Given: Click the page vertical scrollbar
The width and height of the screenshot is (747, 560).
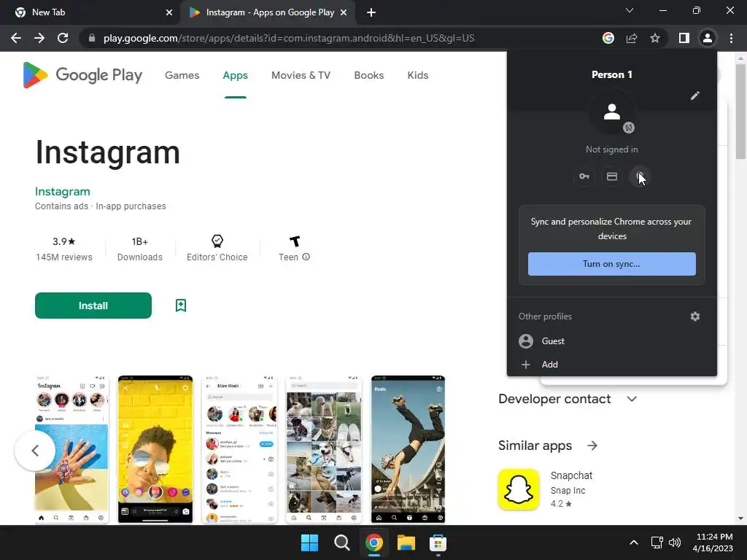Looking at the screenshot, I should coord(740,112).
